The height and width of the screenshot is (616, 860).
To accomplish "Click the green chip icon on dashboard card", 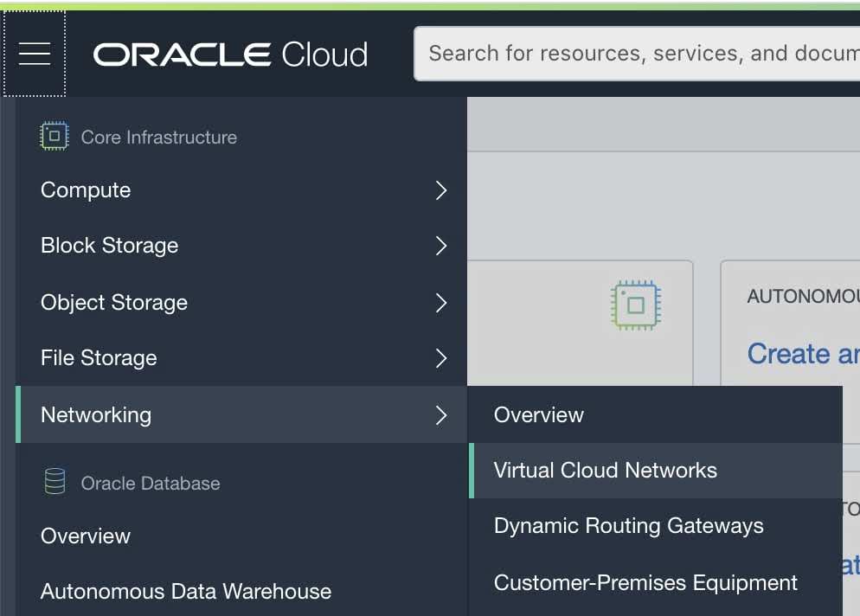I will click(636, 305).
